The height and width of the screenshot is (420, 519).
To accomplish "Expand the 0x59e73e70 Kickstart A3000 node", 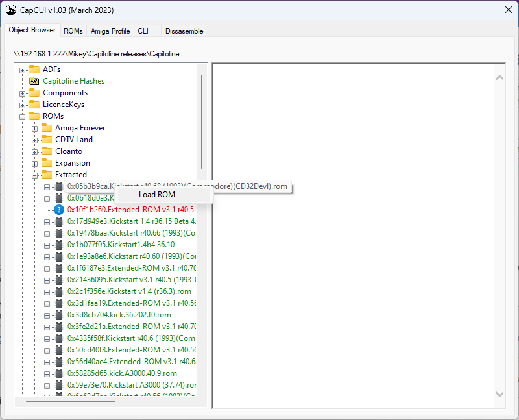I will (x=47, y=386).
